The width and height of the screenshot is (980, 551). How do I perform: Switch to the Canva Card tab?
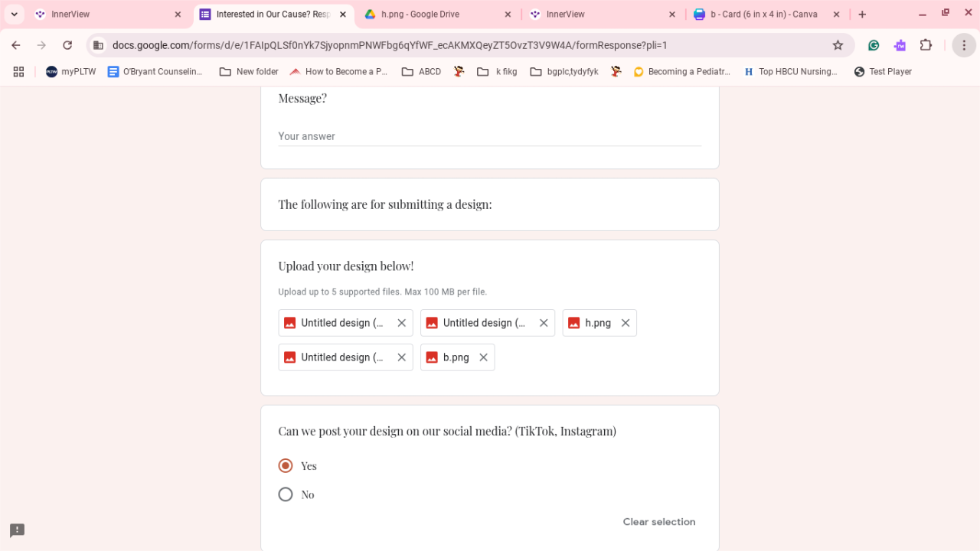tap(762, 15)
